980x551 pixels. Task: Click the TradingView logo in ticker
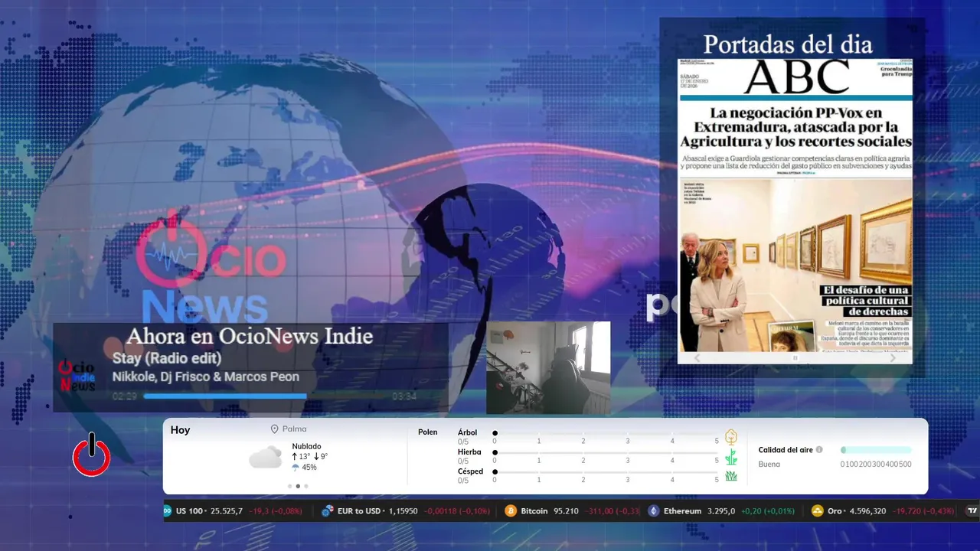[972, 511]
